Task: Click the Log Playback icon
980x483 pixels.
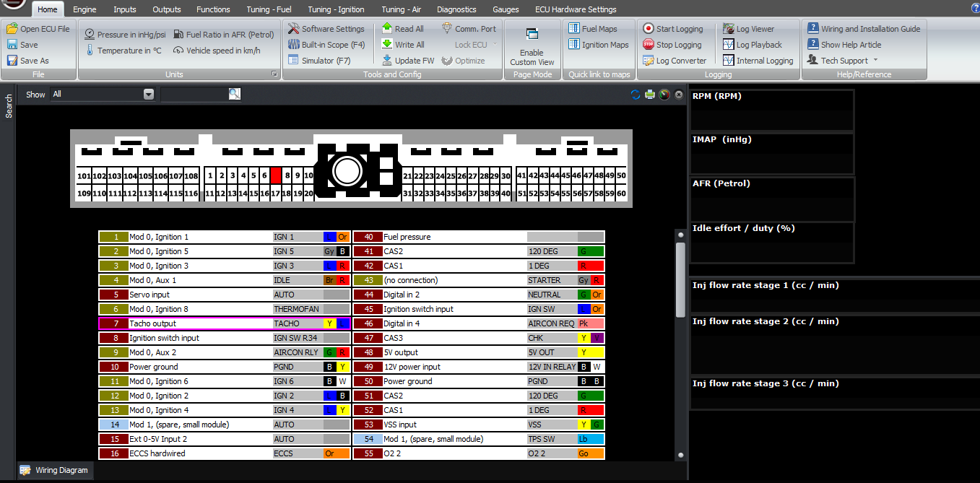Action: coord(728,45)
